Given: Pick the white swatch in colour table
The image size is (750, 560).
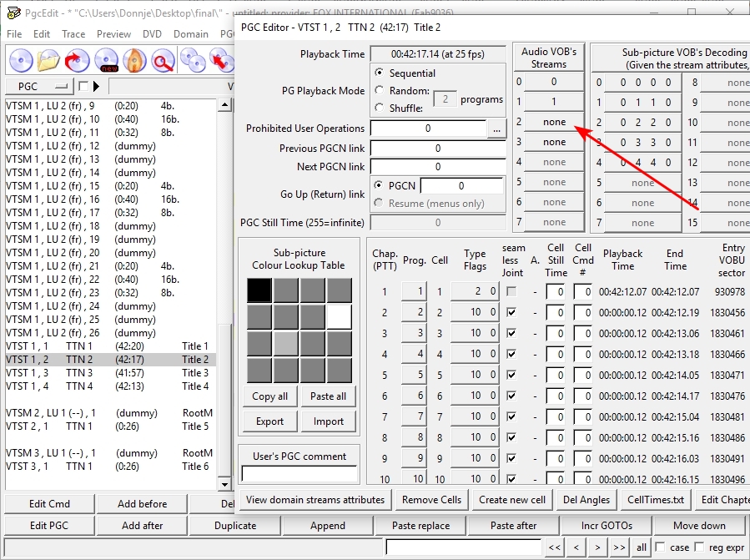Looking at the screenshot, I should 339,316.
